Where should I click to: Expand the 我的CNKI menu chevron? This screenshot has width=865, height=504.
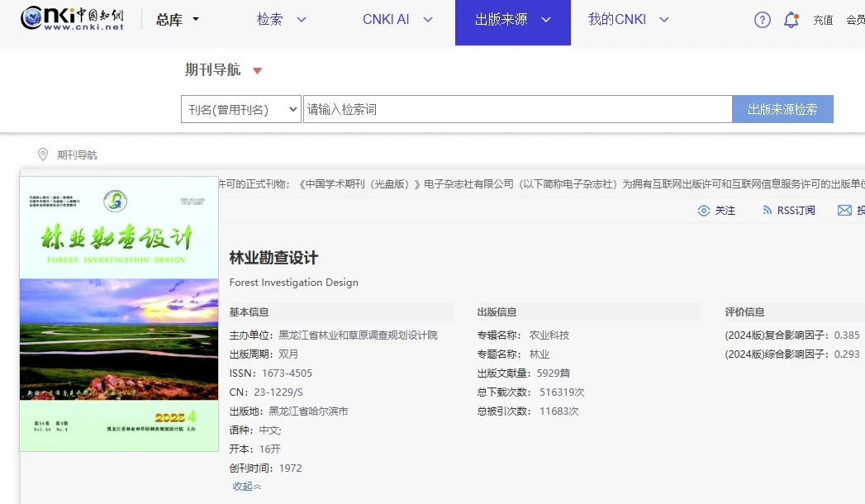point(663,17)
